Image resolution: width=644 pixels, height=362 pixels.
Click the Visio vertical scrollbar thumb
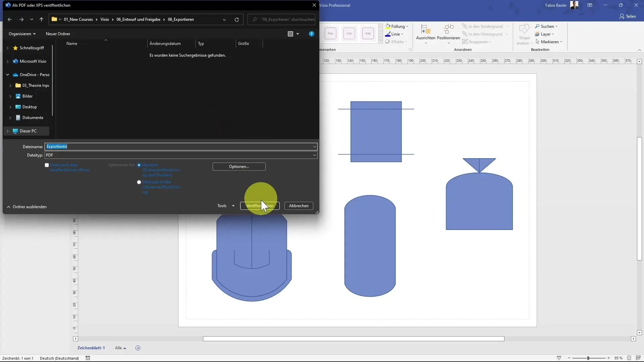(x=639, y=199)
